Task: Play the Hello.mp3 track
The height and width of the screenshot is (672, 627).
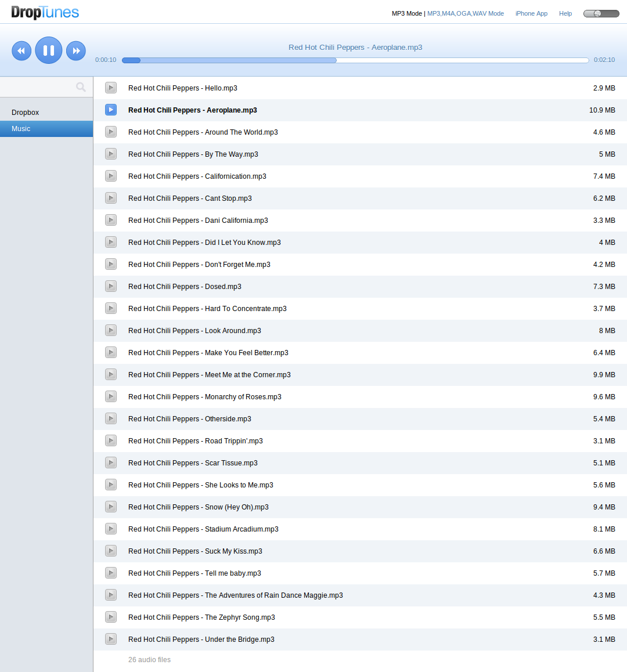Action: 111,88
